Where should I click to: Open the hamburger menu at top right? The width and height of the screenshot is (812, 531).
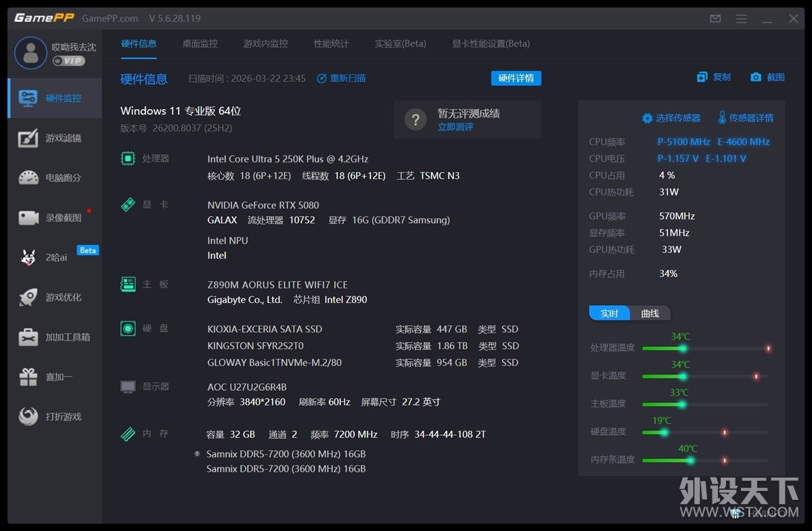click(741, 18)
